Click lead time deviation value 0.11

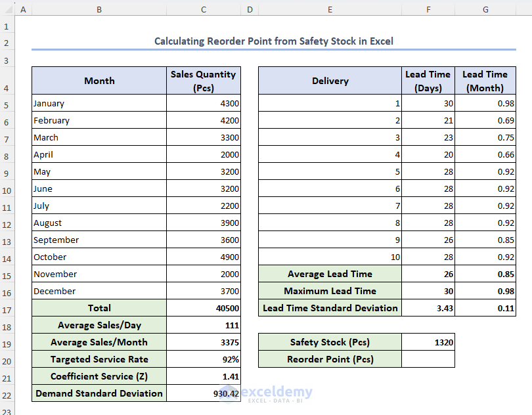[x=485, y=308]
